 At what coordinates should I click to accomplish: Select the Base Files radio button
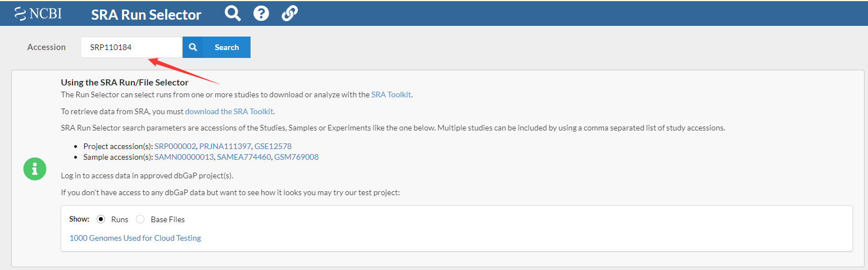(x=140, y=219)
